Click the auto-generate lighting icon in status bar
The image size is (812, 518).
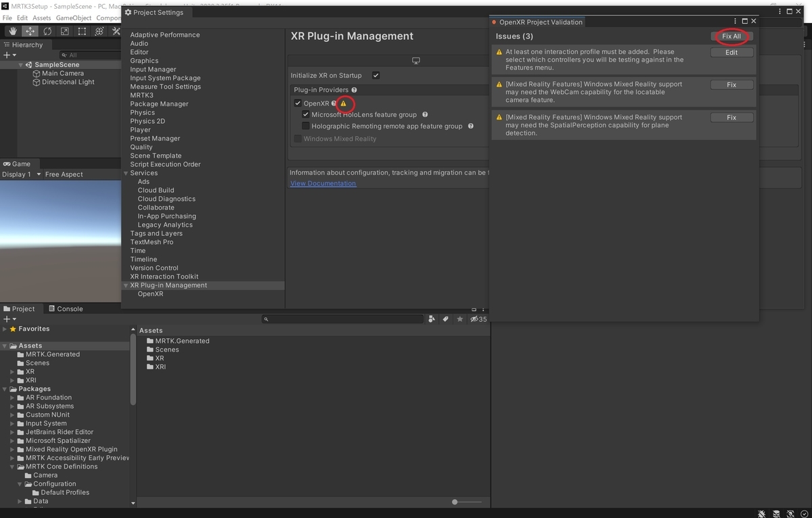coord(790,513)
